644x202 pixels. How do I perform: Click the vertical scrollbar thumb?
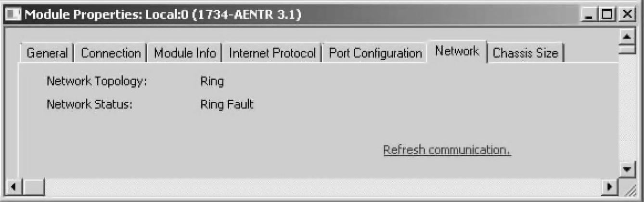click(x=626, y=49)
